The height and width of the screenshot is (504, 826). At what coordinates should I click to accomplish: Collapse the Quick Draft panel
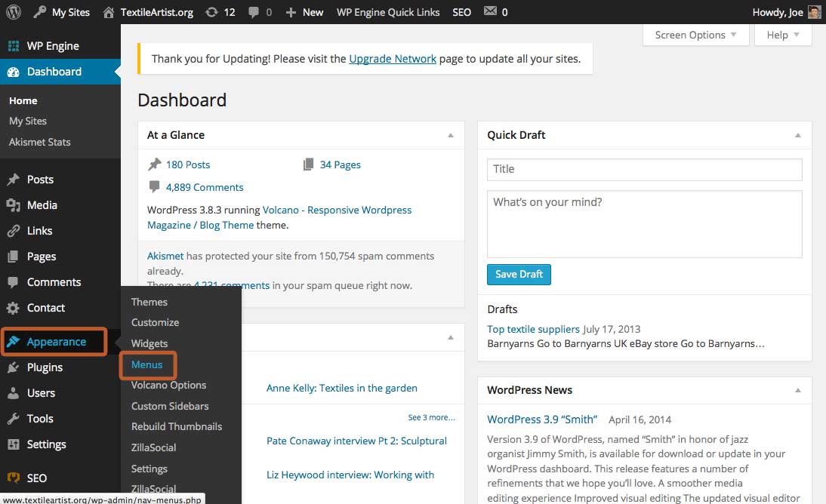pyautogui.click(x=797, y=135)
